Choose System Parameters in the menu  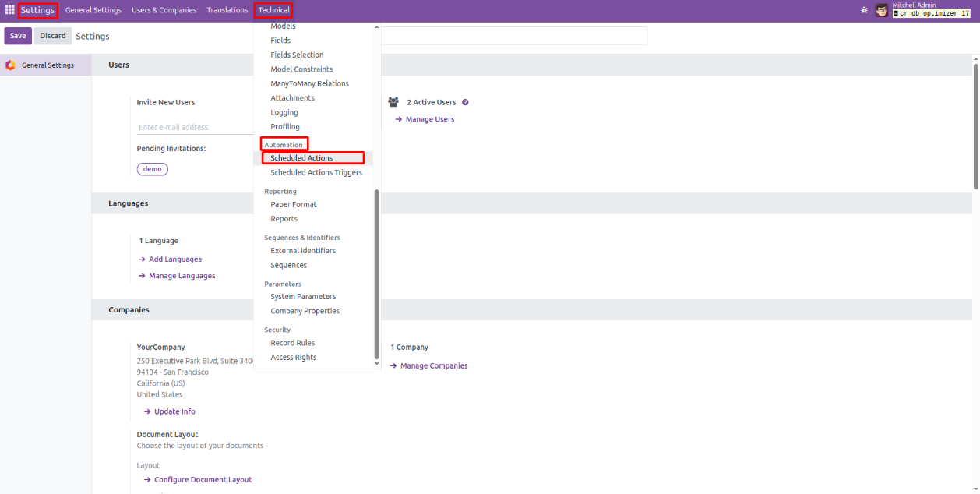[303, 297]
